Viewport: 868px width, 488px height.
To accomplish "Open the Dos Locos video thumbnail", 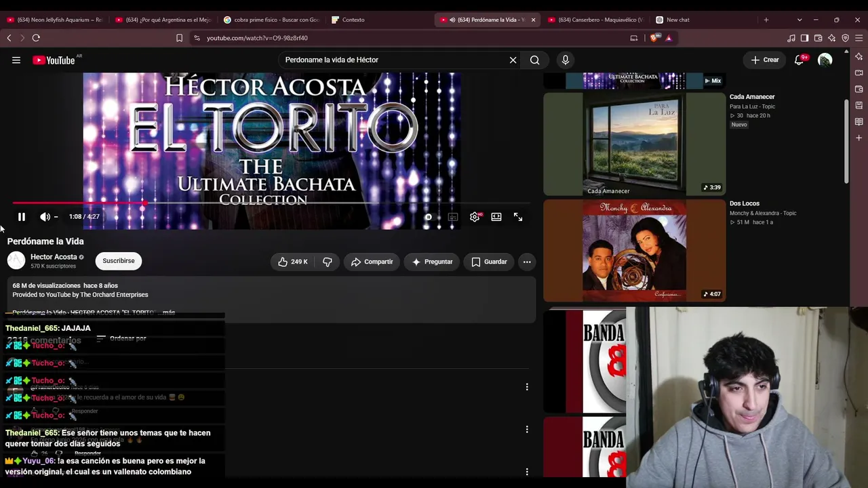I will tap(635, 250).
